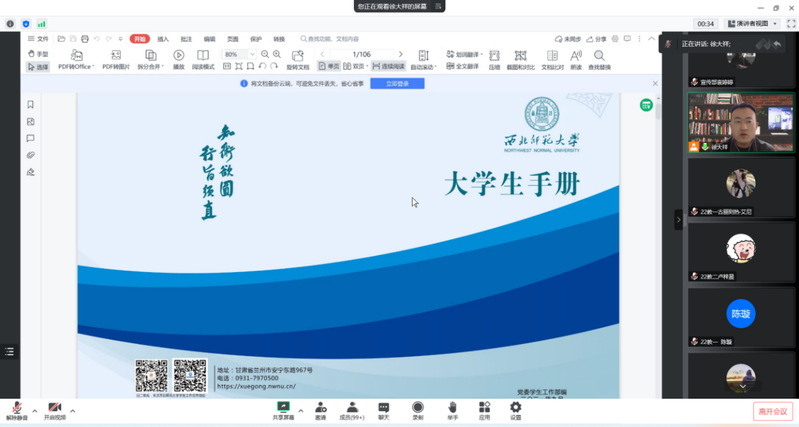Expand the microphone options arrow
Image resolution: width=799 pixels, height=427 pixels.
pyautogui.click(x=35, y=411)
